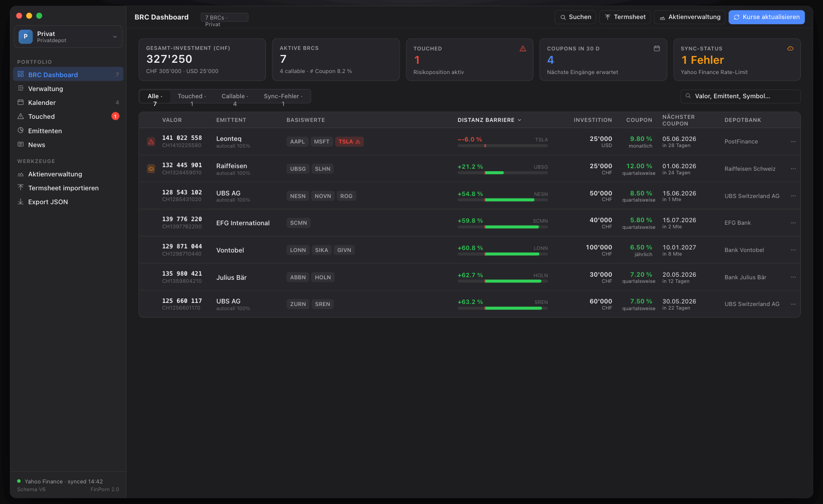823x504 pixels.
Task: Open the more menu for Leonteq row
Action: [x=793, y=141]
